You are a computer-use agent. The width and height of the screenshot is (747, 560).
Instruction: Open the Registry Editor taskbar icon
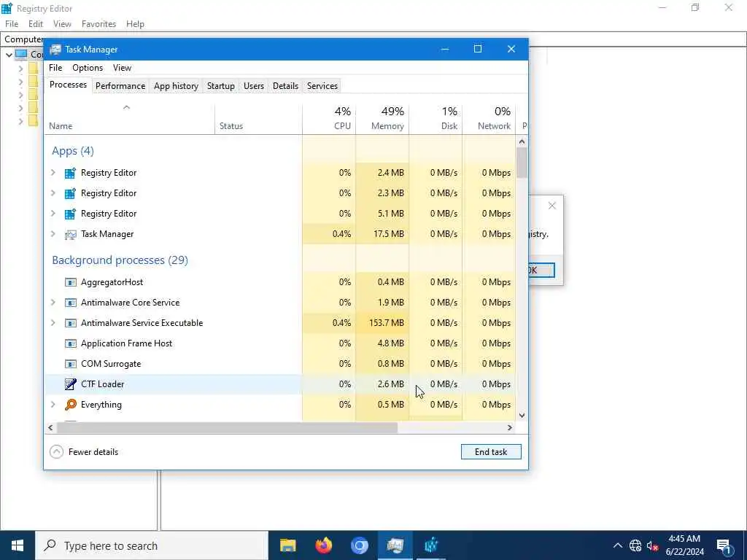pyautogui.click(x=431, y=545)
